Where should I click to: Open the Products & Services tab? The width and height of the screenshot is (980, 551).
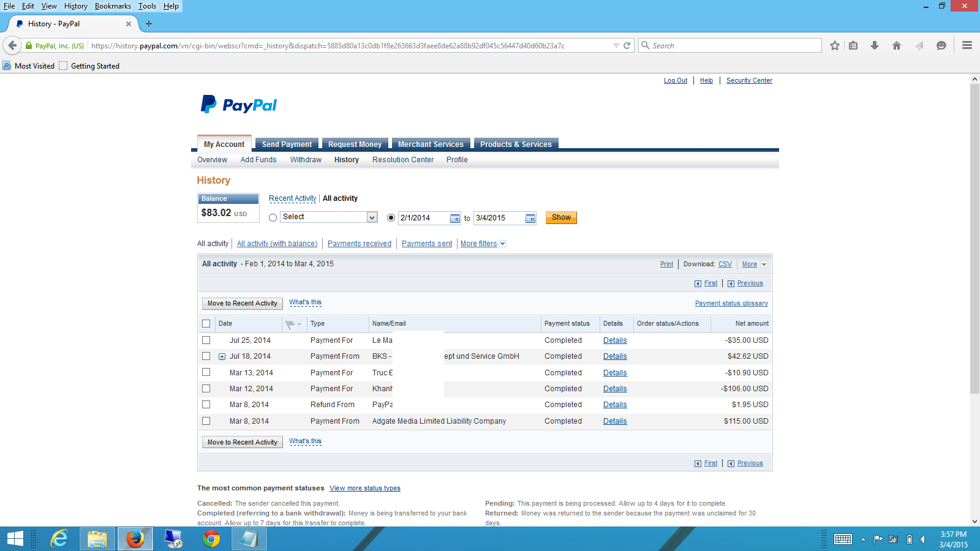pos(516,144)
